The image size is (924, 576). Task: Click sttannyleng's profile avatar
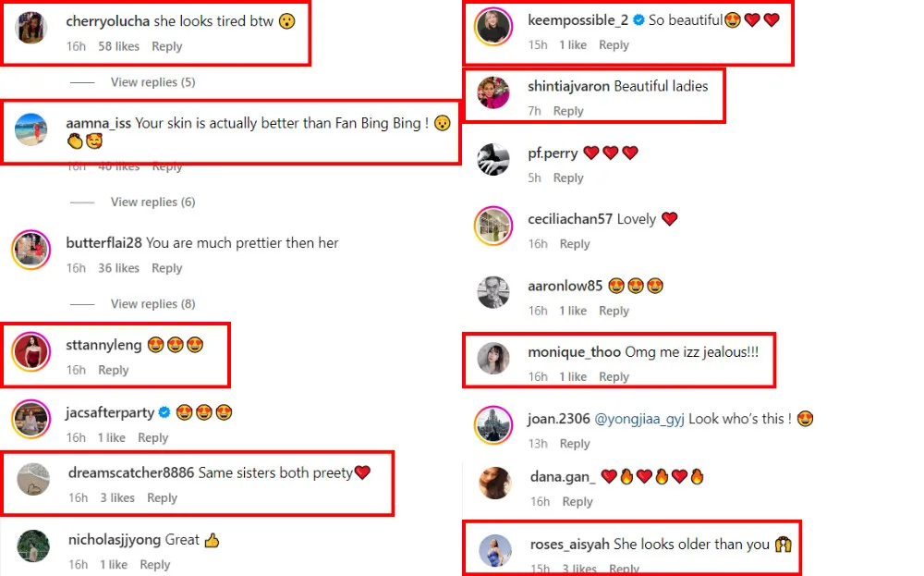(x=30, y=352)
